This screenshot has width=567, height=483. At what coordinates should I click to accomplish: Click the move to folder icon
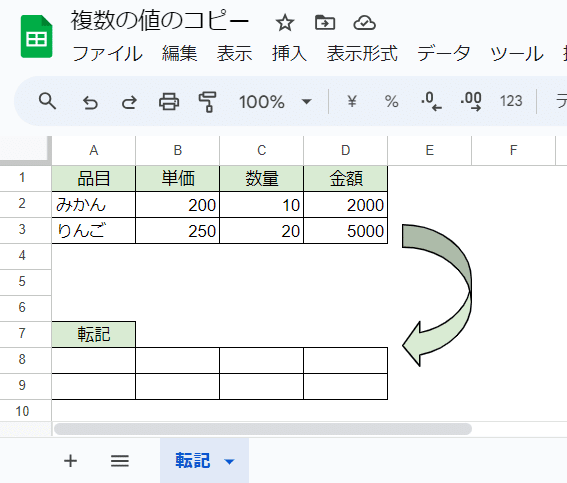(x=325, y=23)
